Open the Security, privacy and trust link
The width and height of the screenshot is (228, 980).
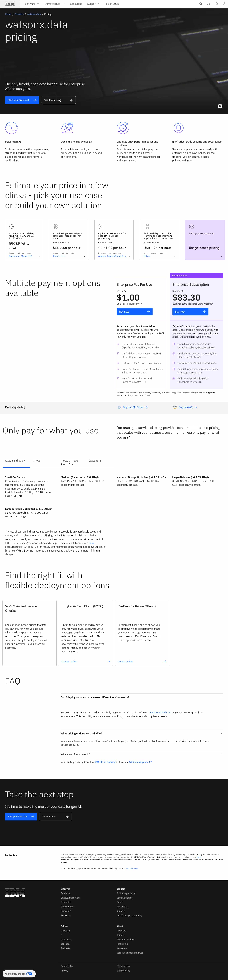tap(130, 953)
